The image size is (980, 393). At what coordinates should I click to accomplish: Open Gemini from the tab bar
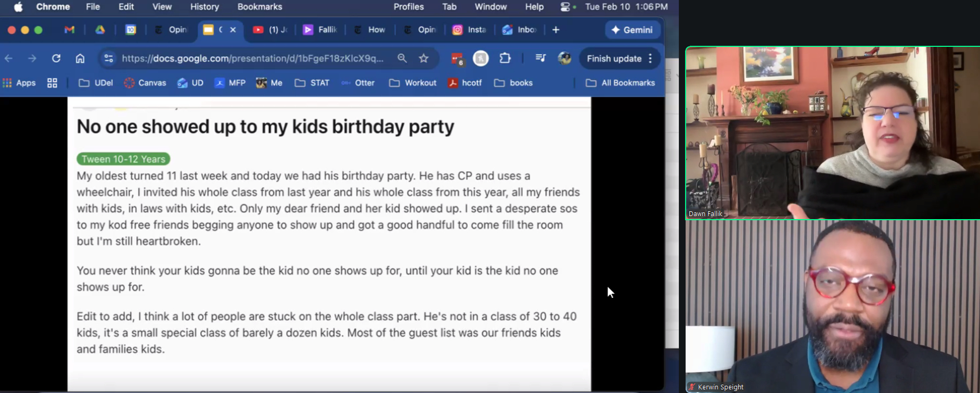(632, 30)
